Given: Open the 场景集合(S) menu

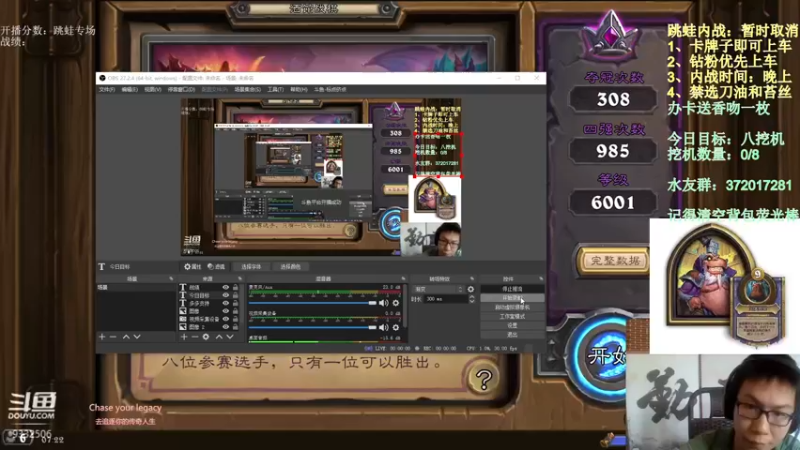Looking at the screenshot, I should click(247, 90).
